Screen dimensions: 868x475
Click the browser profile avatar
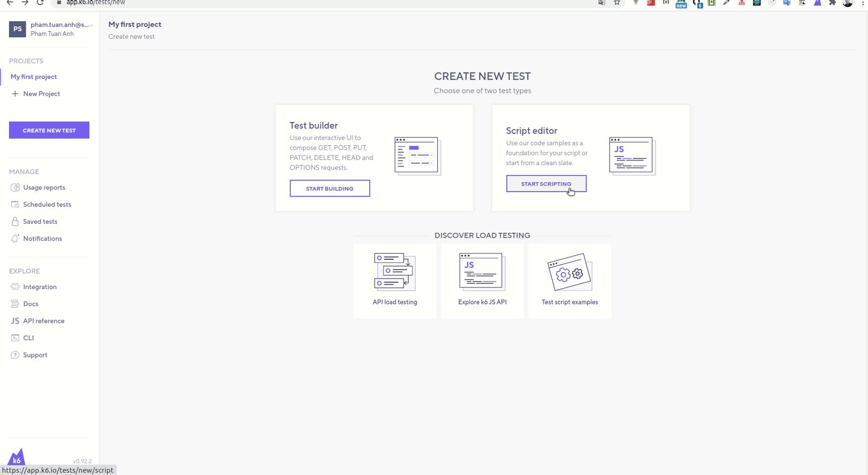[847, 3]
